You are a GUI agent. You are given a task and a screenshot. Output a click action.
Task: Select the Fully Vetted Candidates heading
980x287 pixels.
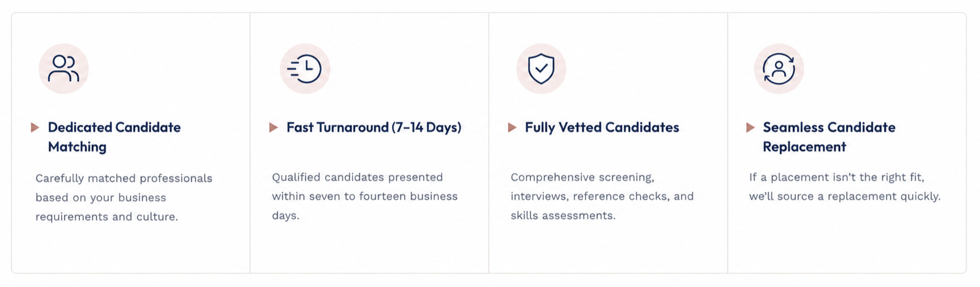[602, 128]
